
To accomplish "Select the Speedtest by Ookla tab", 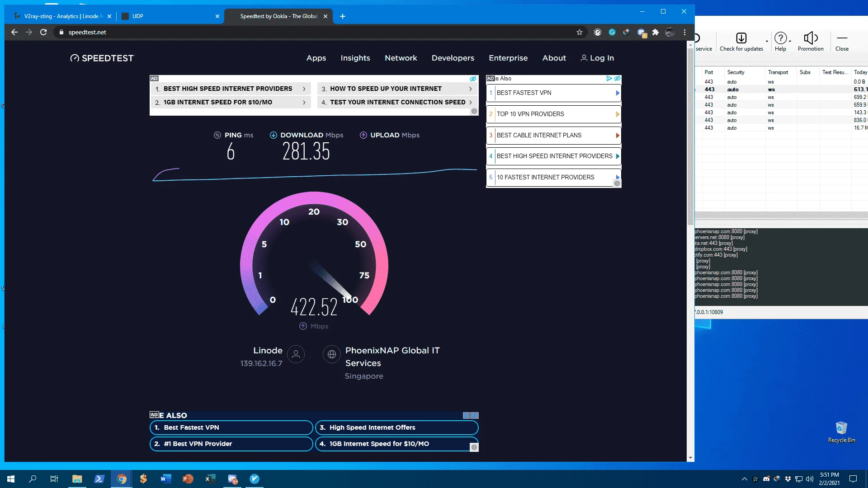I will click(x=278, y=16).
